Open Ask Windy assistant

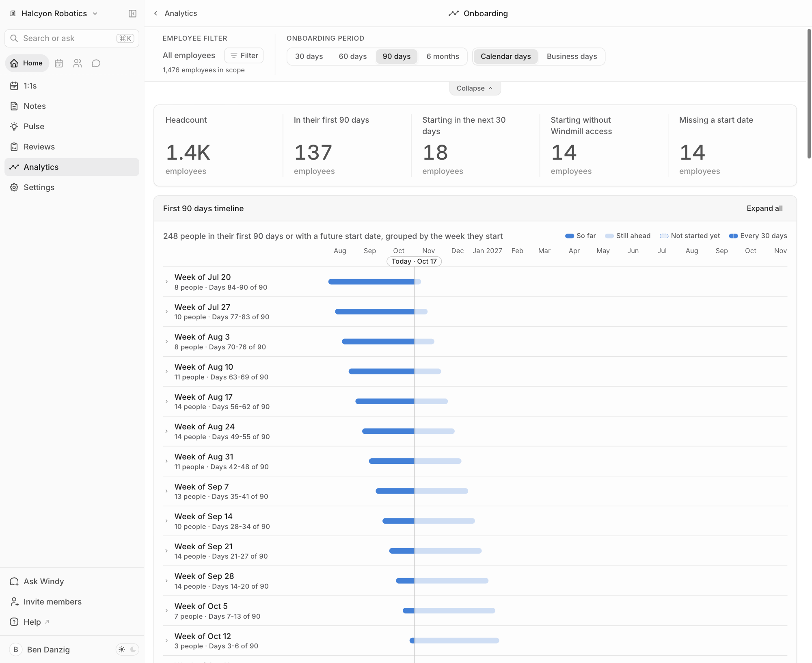(x=72, y=581)
